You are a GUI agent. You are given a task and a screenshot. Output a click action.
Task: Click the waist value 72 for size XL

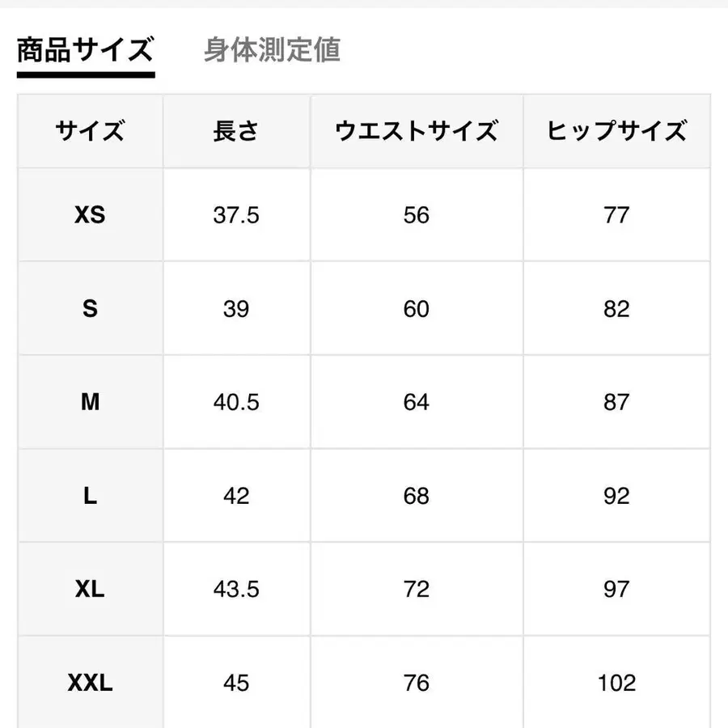pyautogui.click(x=416, y=589)
